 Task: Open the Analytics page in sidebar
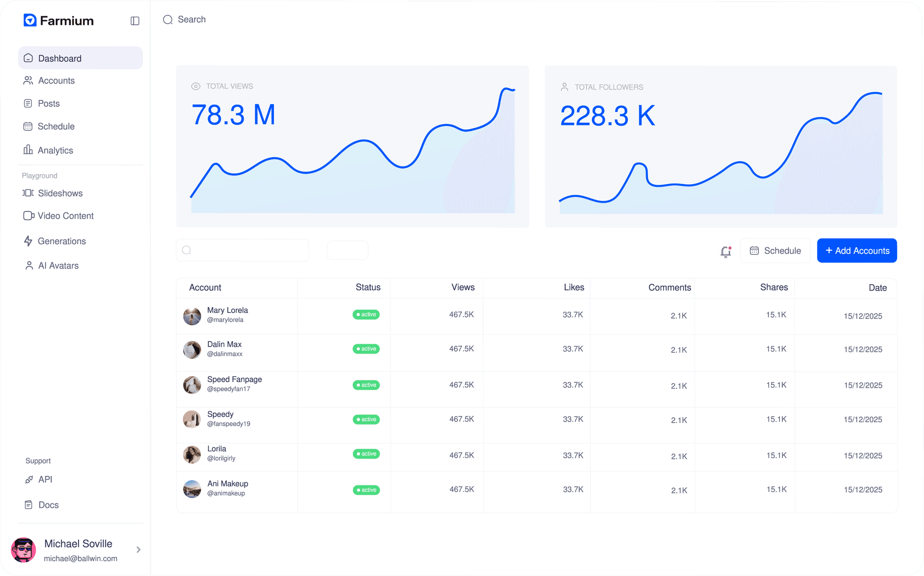click(x=55, y=150)
